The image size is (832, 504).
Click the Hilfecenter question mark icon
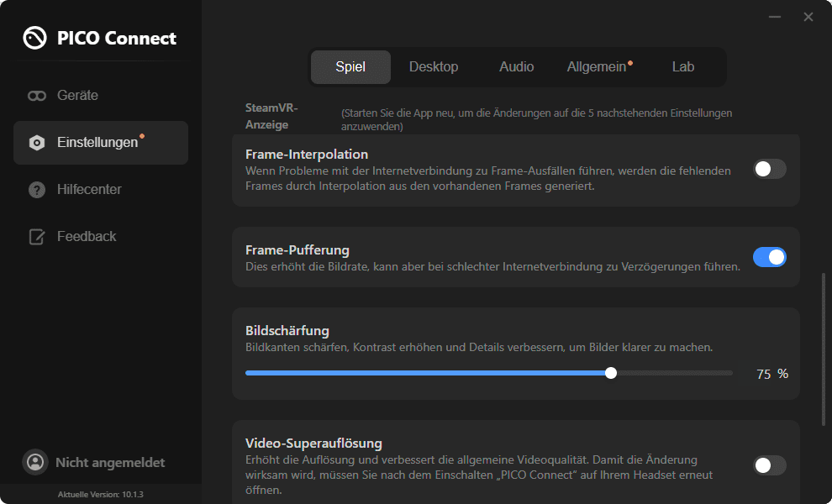(x=37, y=189)
